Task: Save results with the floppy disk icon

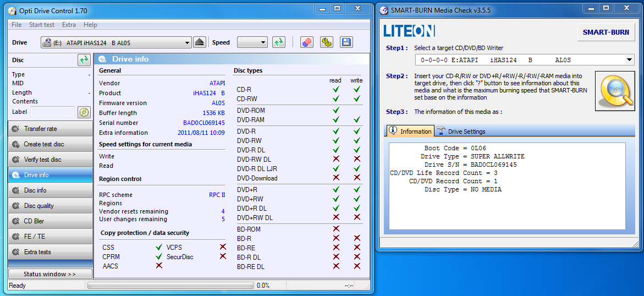Action: (x=346, y=42)
